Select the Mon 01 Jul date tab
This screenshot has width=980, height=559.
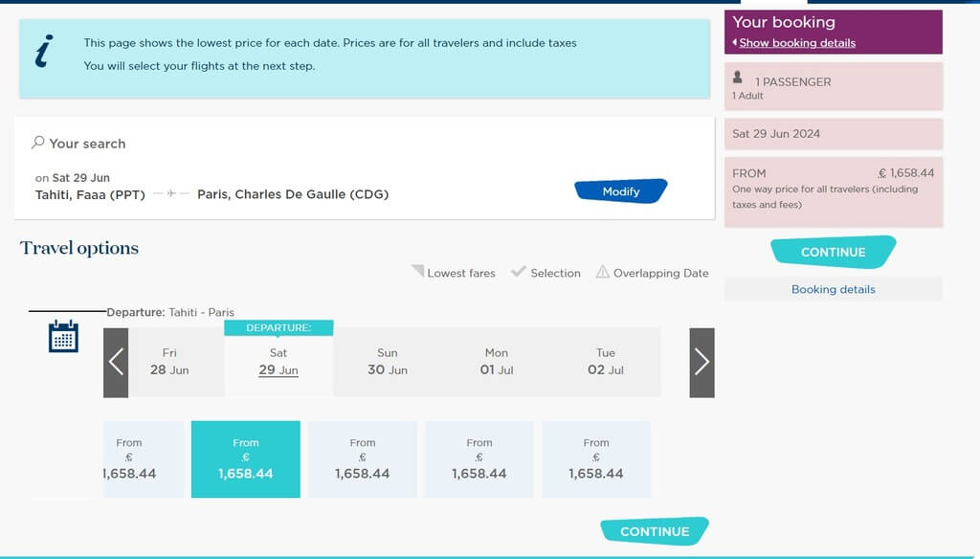tap(497, 362)
